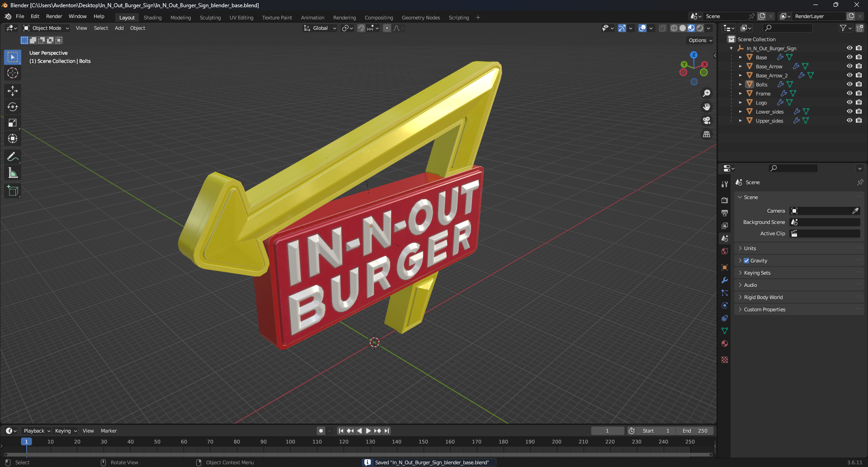Toggle viewport overlays button

tap(642, 28)
